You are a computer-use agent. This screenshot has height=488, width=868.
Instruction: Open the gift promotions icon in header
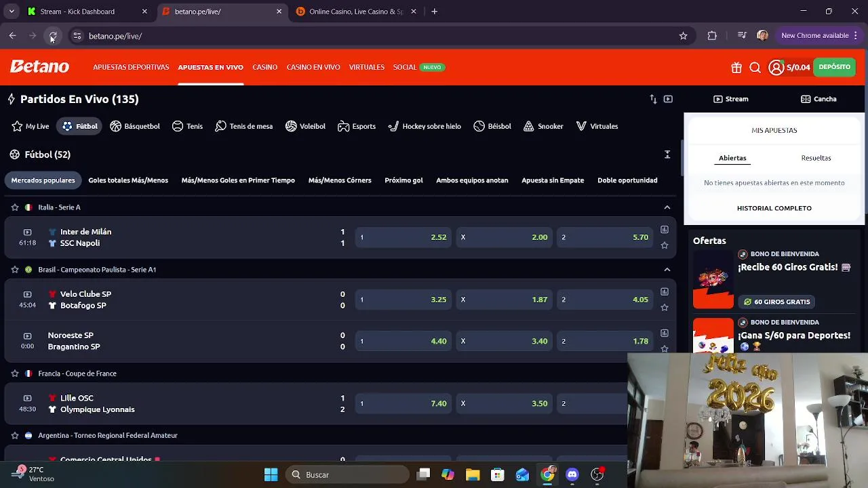[736, 67]
